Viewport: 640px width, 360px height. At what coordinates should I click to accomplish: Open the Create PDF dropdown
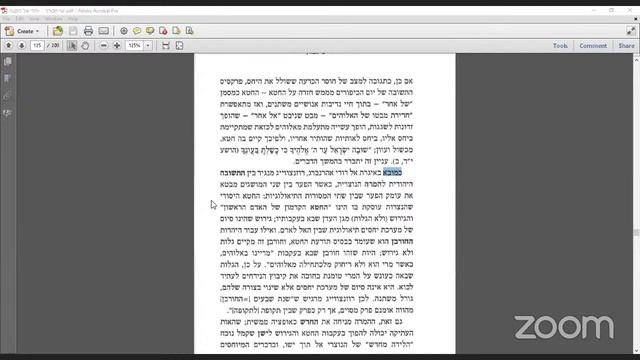(x=22, y=31)
